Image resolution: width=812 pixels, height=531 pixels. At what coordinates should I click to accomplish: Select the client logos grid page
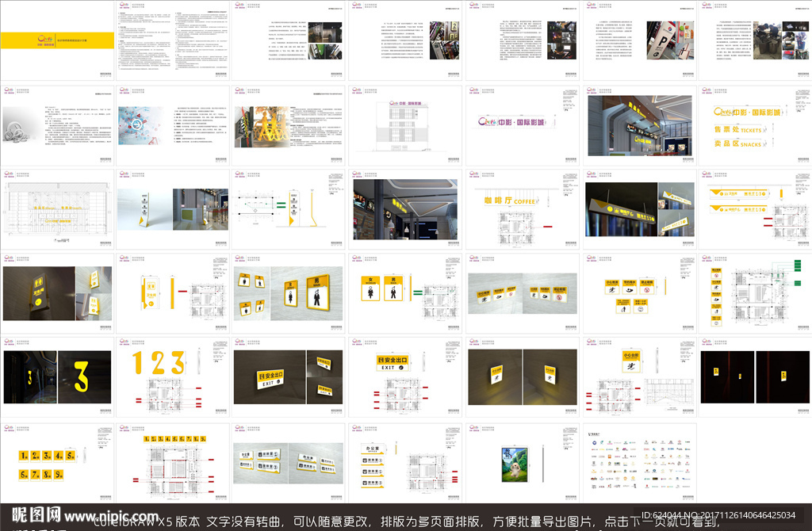(639, 463)
